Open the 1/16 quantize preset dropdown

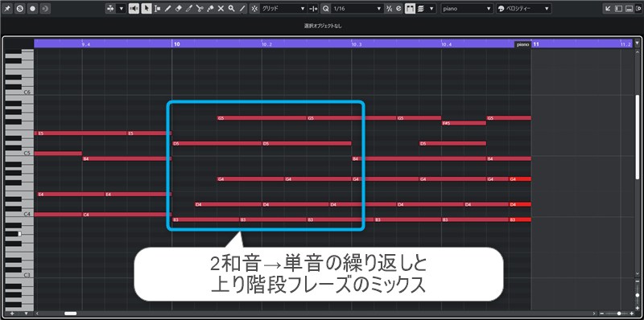tap(357, 9)
